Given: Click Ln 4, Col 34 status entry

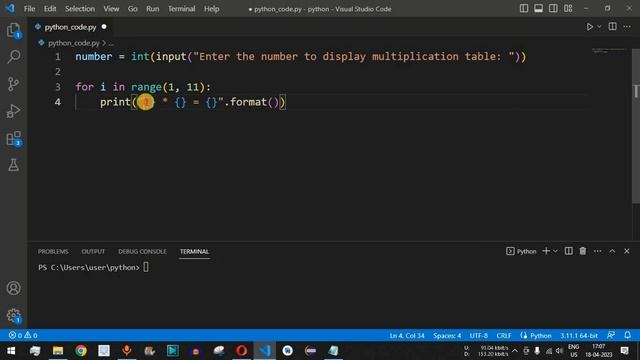Looking at the screenshot, I should pyautogui.click(x=407, y=336).
